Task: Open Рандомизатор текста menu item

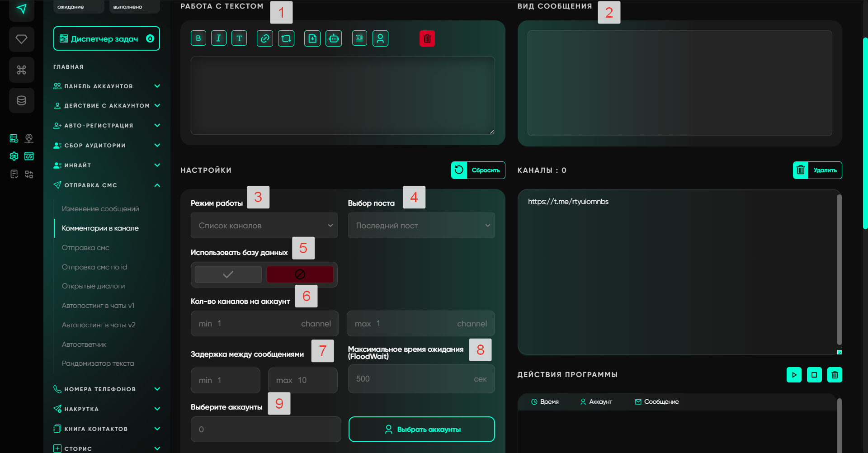Action: pyautogui.click(x=98, y=363)
